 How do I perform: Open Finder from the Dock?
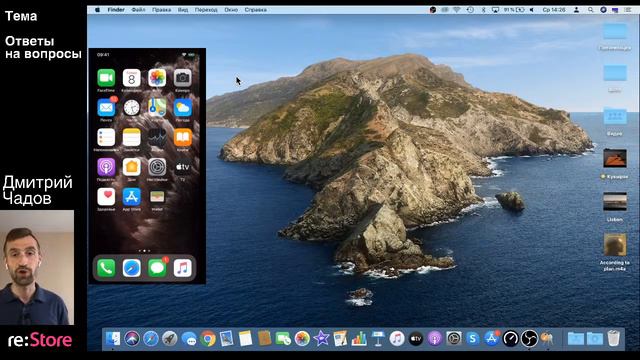click(113, 339)
